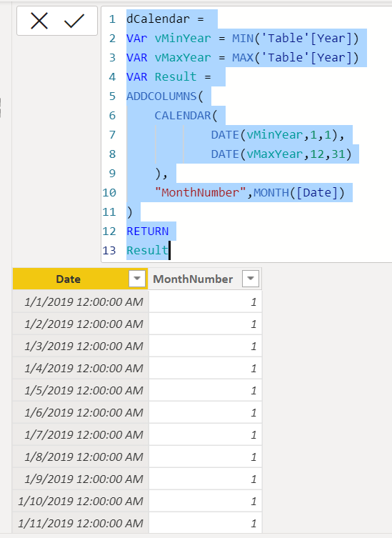Image resolution: width=392 pixels, height=538 pixels.
Task: Click MonthNumber value in 1/1/2019 row
Action: tap(206, 302)
